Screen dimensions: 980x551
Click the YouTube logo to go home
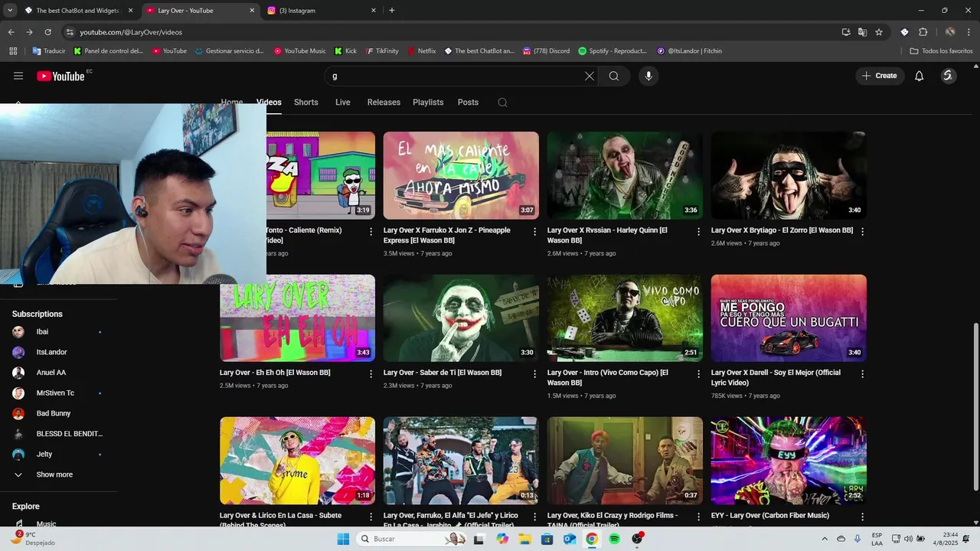pyautogui.click(x=60, y=76)
